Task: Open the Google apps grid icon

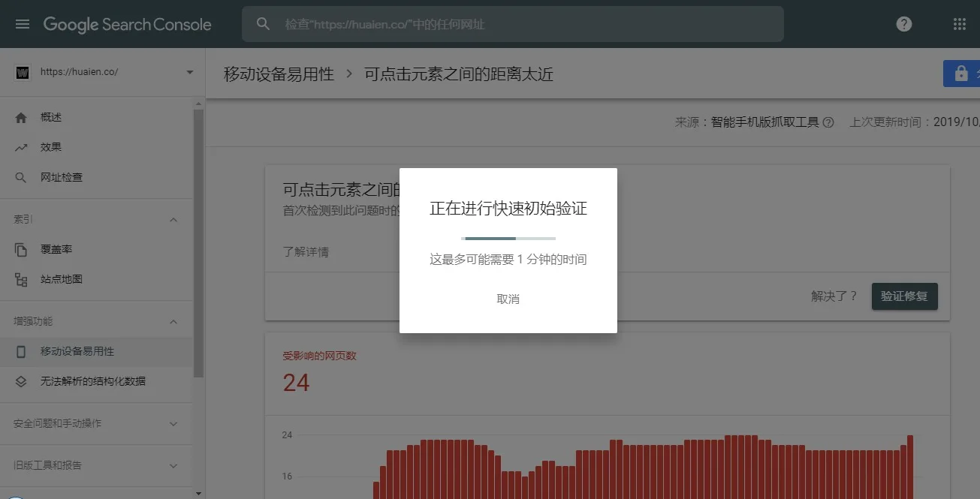Action: (958, 23)
